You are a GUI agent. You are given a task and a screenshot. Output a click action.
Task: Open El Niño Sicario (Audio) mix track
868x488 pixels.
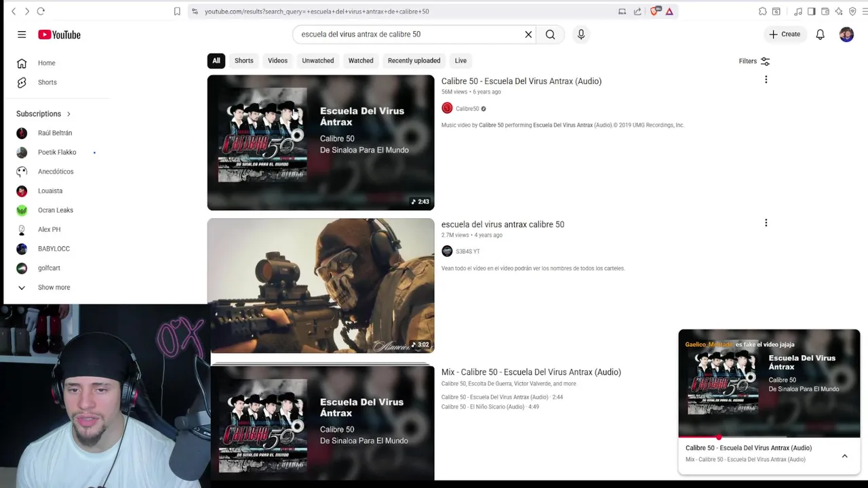click(490, 407)
